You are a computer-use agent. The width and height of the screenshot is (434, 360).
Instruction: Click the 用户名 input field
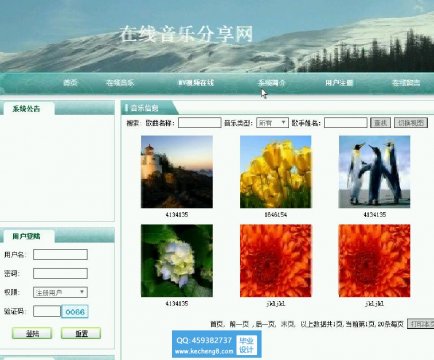click(60, 255)
